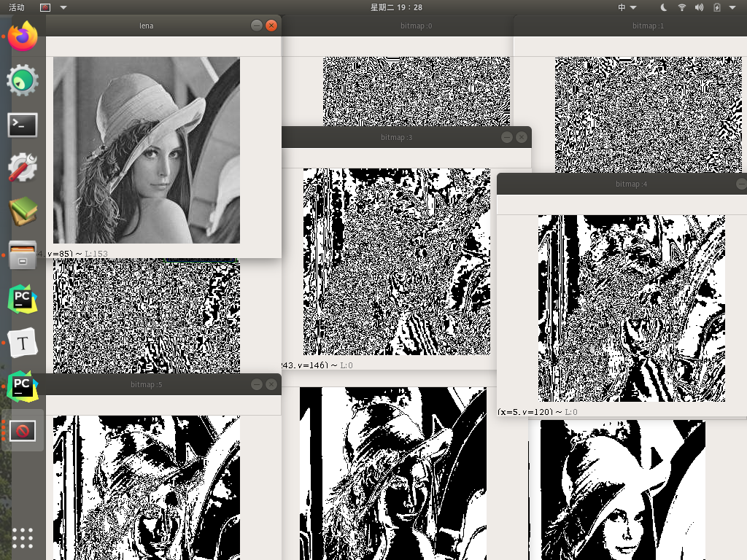Close the bitmap :5 window

coord(271,384)
